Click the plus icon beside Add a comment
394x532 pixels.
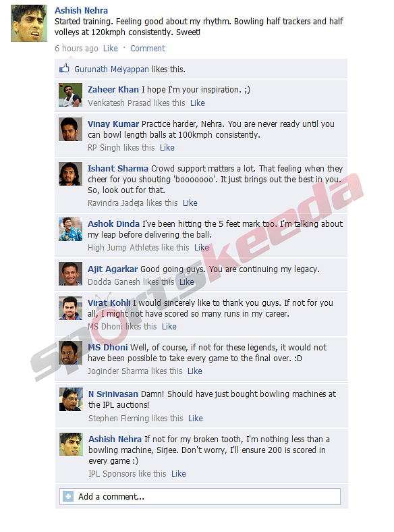pyautogui.click(x=68, y=497)
